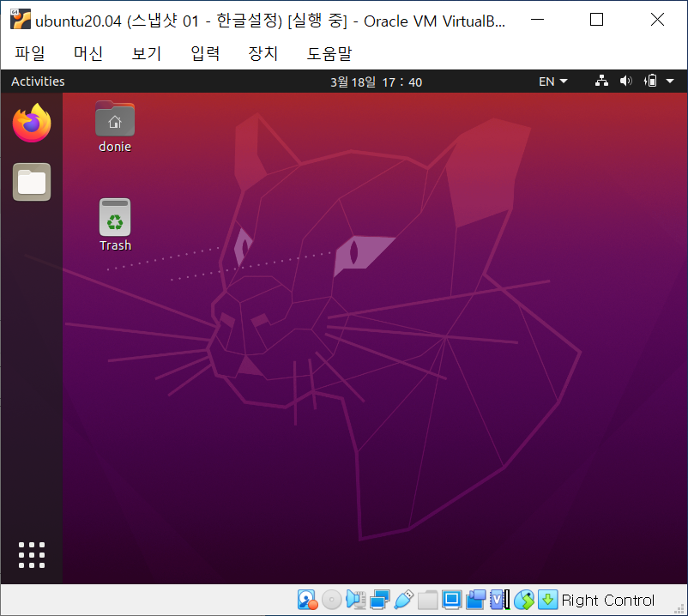688x616 pixels.
Task: Expand the system menu arrow in top bar
Action: [x=670, y=82]
